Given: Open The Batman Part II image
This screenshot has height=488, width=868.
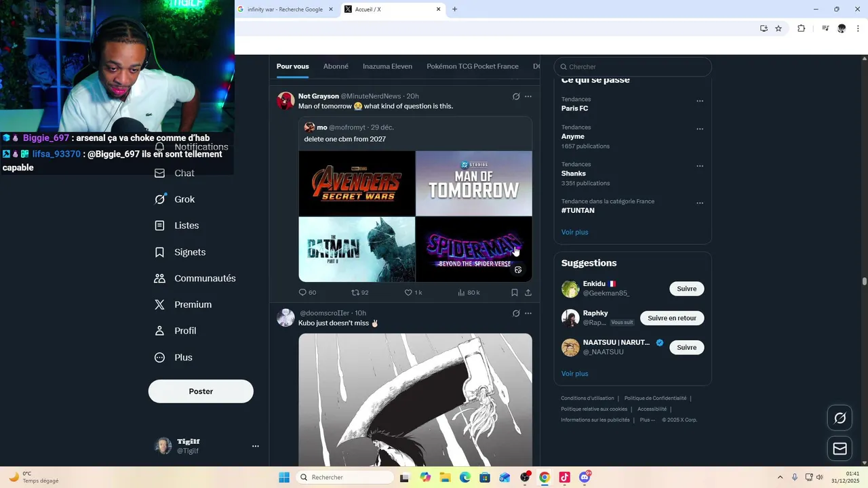Looking at the screenshot, I should click(x=357, y=249).
